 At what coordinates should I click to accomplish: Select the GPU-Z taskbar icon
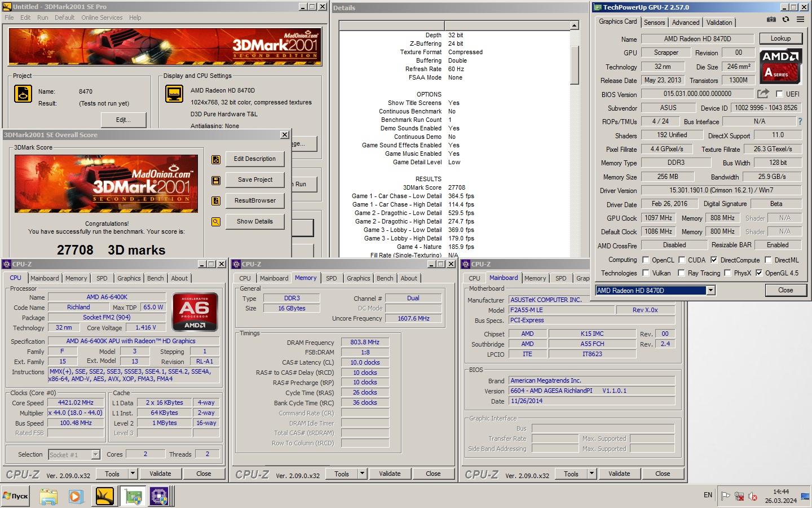pyautogui.click(x=134, y=497)
